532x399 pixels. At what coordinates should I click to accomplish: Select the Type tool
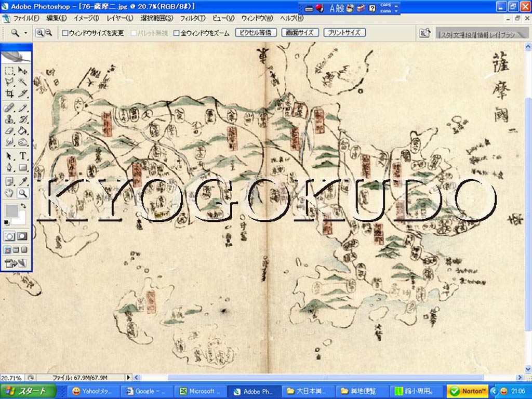22,156
